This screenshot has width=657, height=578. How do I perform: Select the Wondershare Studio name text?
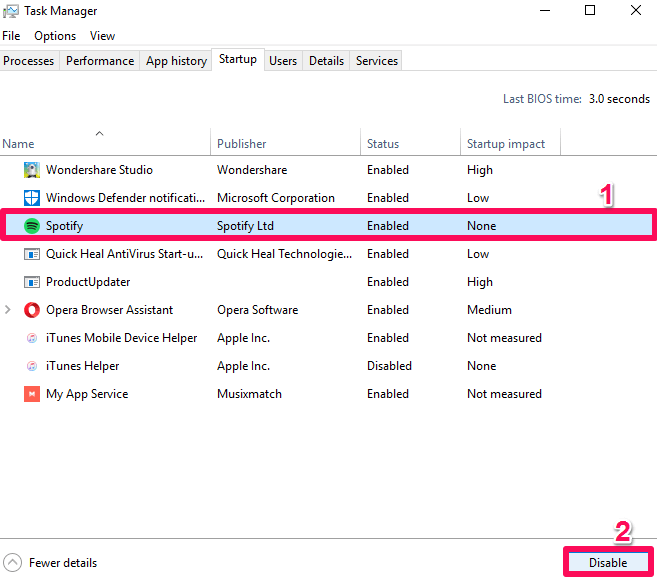(99, 170)
